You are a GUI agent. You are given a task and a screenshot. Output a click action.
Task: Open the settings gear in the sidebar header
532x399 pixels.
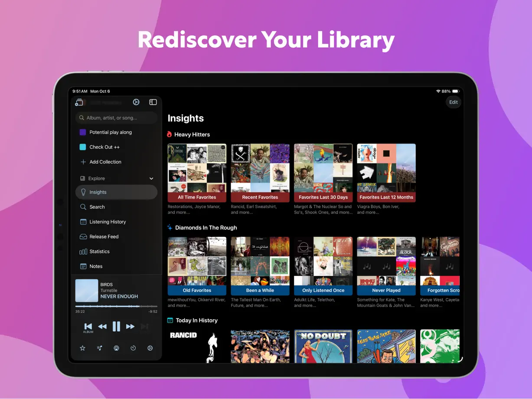coord(136,102)
